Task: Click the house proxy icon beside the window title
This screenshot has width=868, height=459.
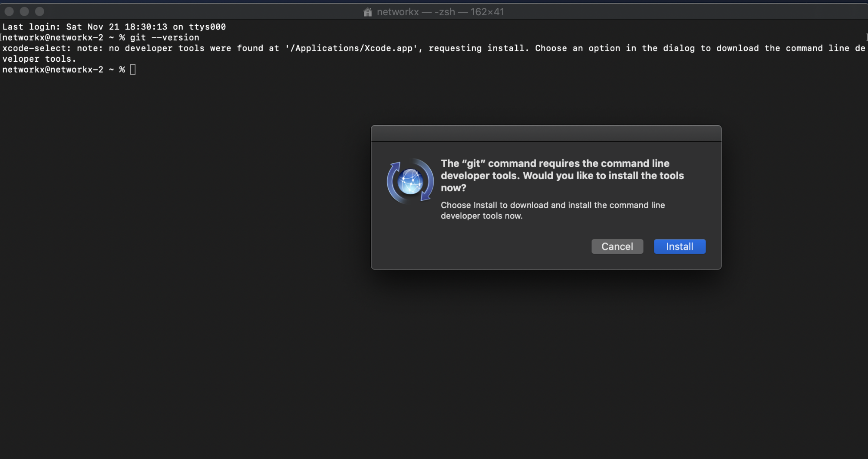Action: tap(367, 12)
